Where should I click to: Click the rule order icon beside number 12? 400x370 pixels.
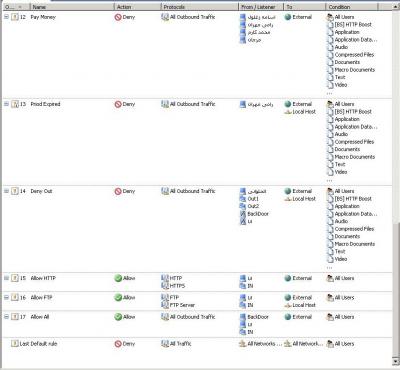click(x=14, y=17)
